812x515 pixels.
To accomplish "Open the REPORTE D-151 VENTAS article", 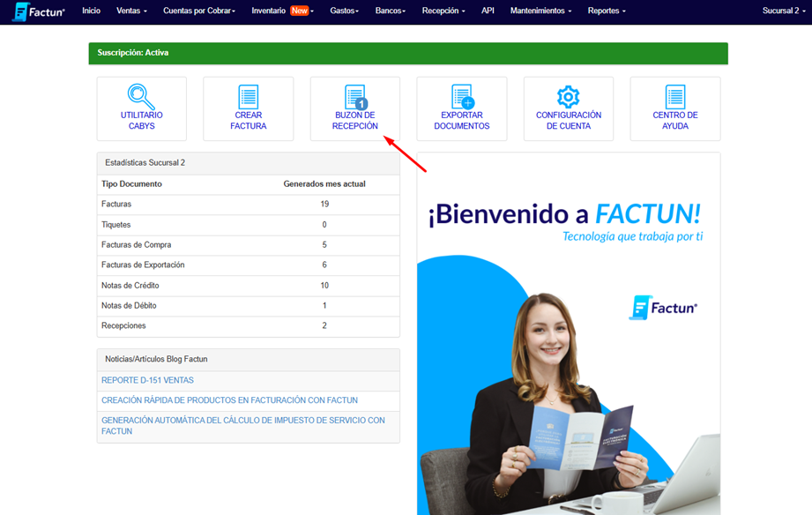I will (147, 380).
